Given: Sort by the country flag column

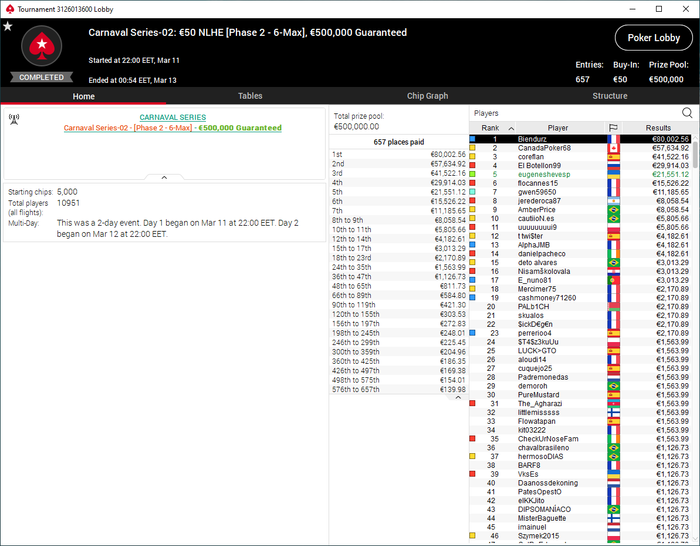Looking at the screenshot, I should point(613,128).
